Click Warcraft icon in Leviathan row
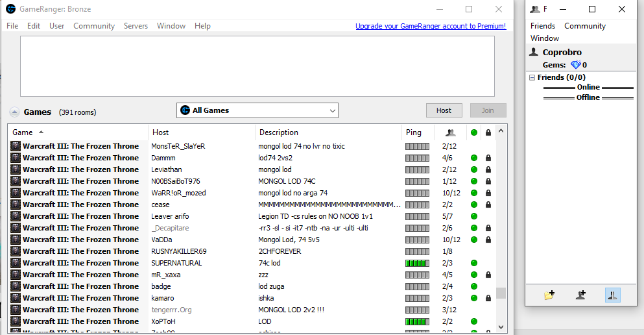Image resolution: width=644 pixels, height=335 pixels. (16, 169)
